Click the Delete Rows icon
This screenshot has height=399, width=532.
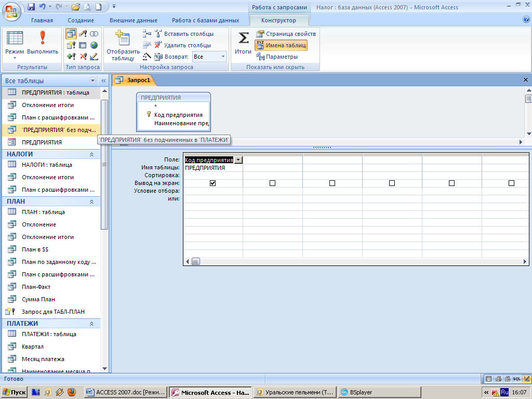(x=147, y=45)
